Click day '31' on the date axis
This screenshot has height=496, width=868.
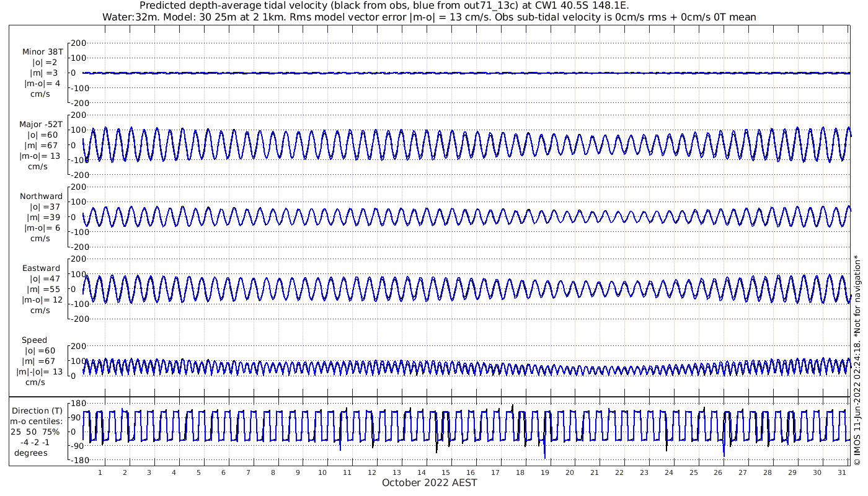pos(841,472)
